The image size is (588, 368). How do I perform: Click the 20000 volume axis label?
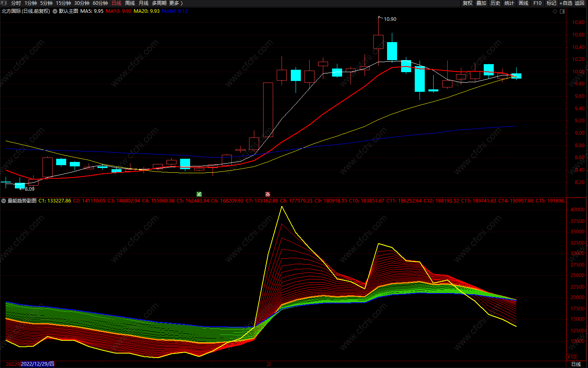pos(577,297)
